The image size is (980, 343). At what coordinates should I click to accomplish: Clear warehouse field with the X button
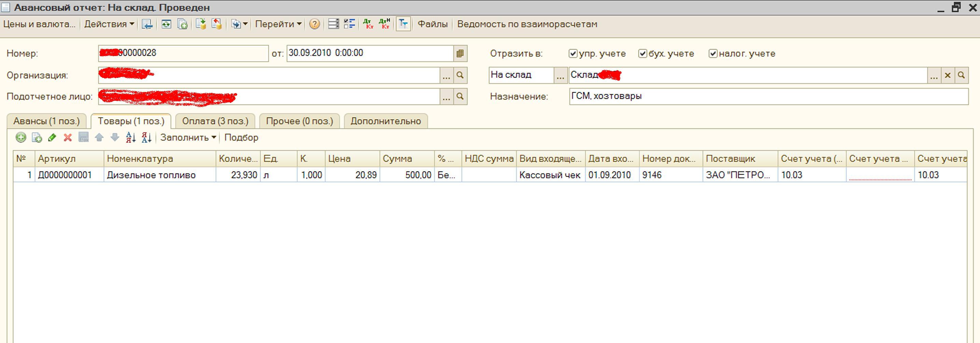947,76
